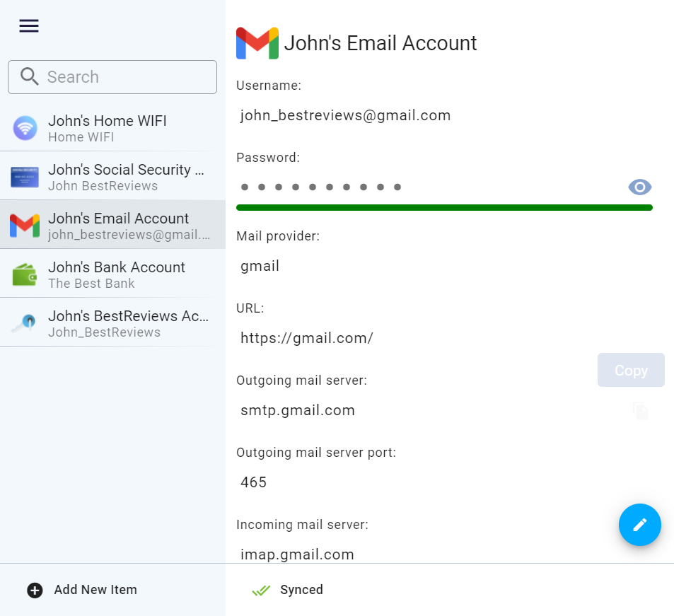Image resolution: width=674 pixels, height=616 pixels.
Task: Click the Copy button near the URL
Action: [x=630, y=370]
